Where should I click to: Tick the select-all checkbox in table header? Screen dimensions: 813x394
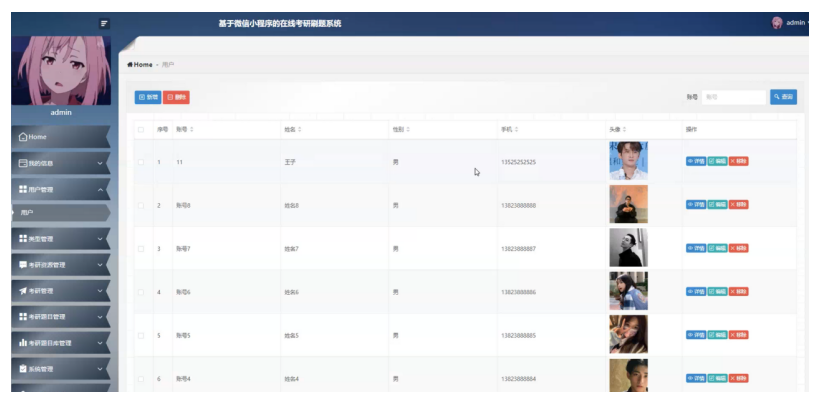(x=141, y=130)
